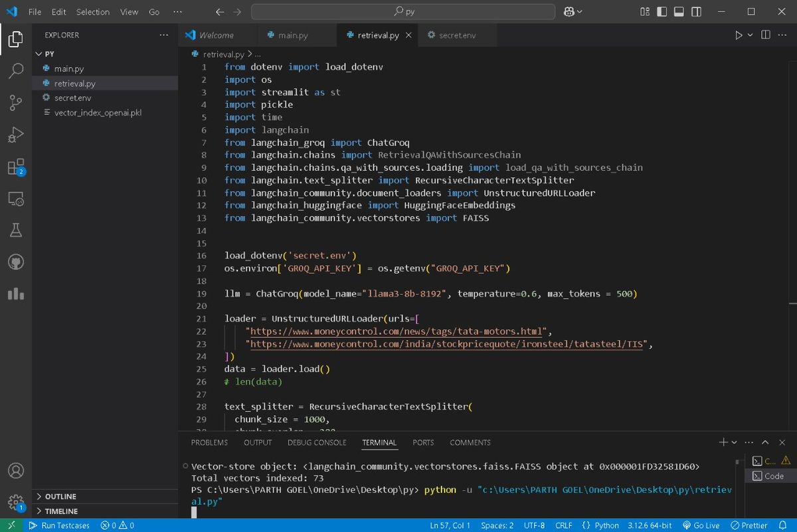Open the Search view in activity bar
797x532 pixels.
point(16,71)
